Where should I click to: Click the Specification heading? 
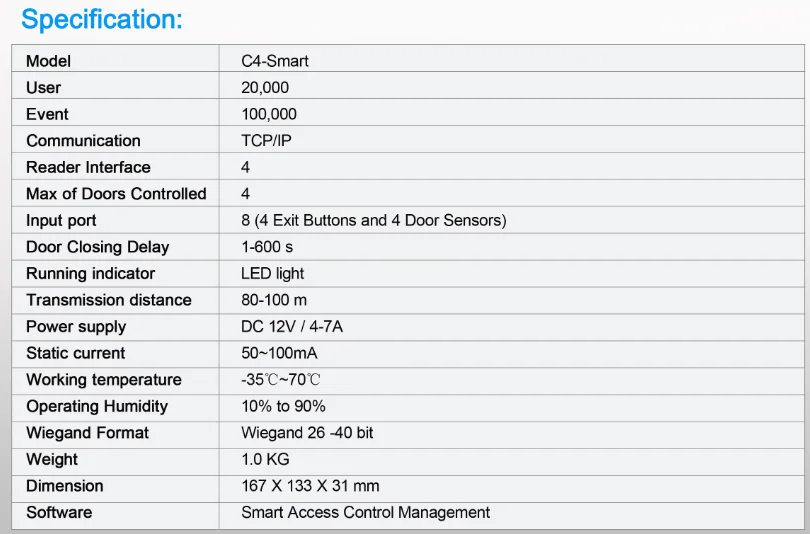pos(102,19)
